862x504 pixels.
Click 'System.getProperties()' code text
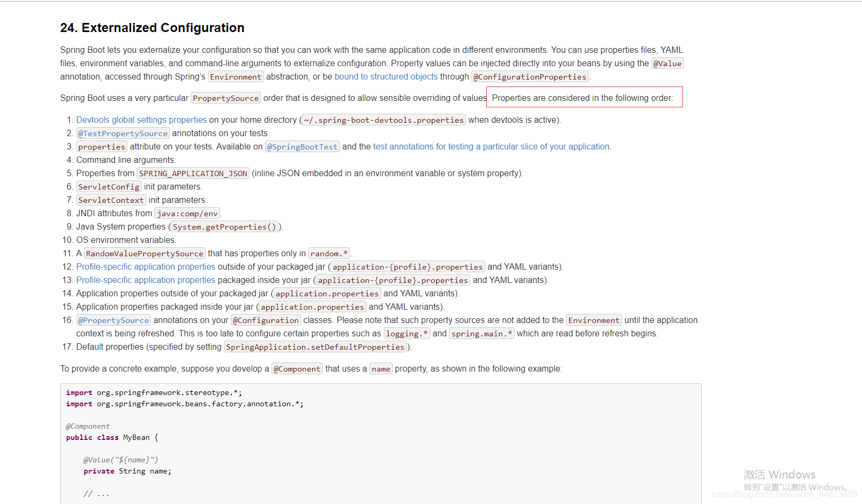tap(224, 227)
